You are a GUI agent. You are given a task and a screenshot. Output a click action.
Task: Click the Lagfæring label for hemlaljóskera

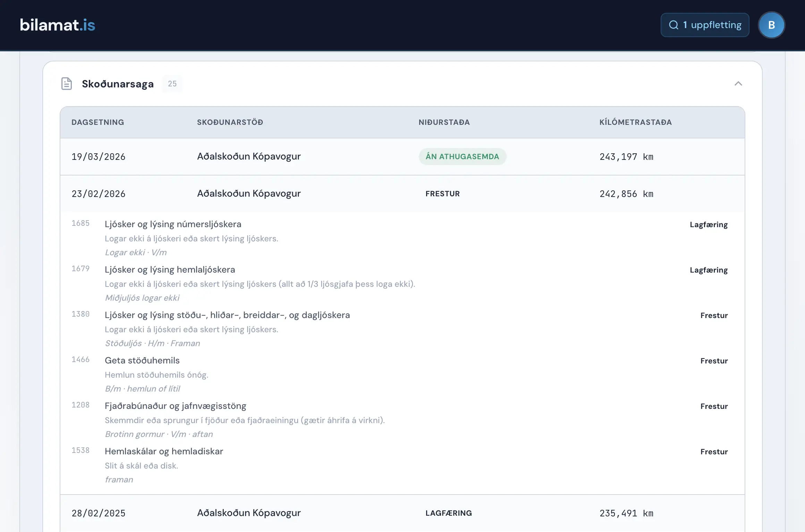click(709, 270)
